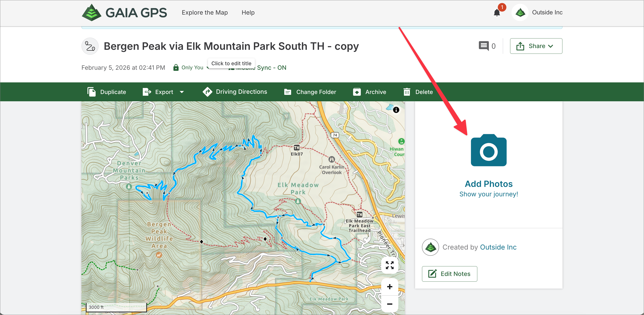This screenshot has width=644, height=315.
Task: Open the notifications bell
Action: [497, 12]
